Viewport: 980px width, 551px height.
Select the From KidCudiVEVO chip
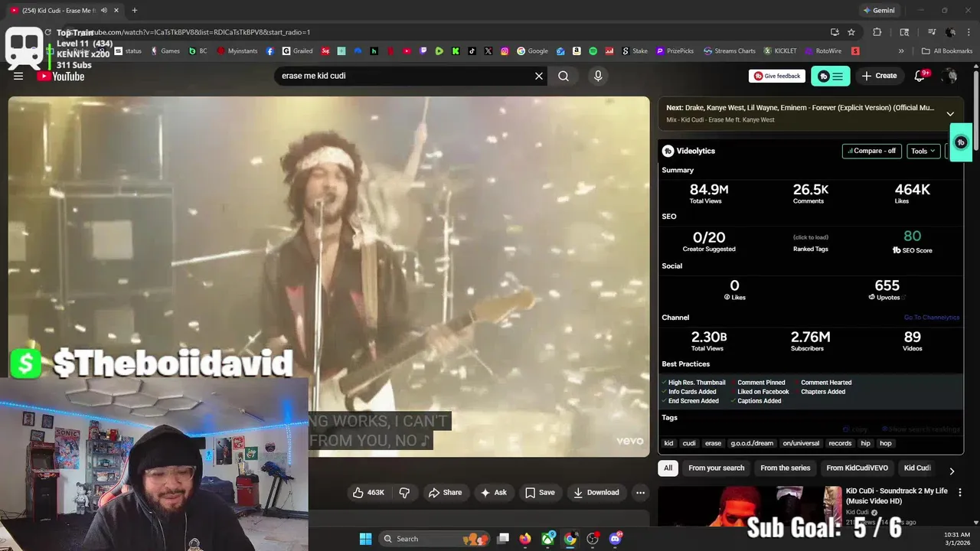857,468
